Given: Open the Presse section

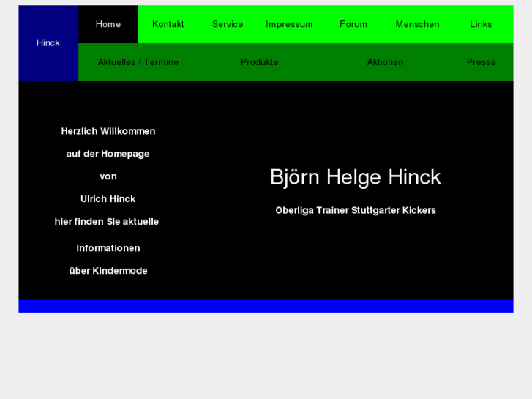Looking at the screenshot, I should [x=481, y=62].
